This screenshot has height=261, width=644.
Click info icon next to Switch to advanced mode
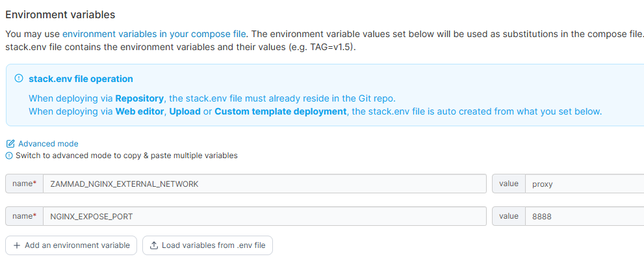pos(9,156)
